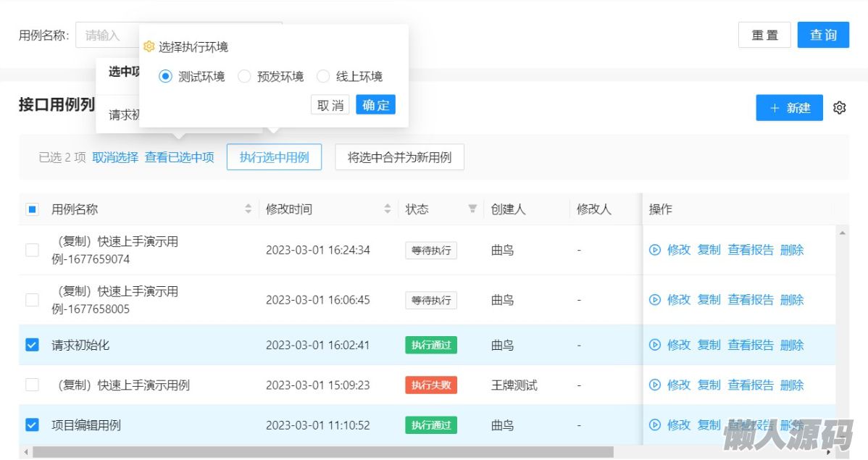
Task: Click the sort arrows on 用例名称 column
Action: 248,209
